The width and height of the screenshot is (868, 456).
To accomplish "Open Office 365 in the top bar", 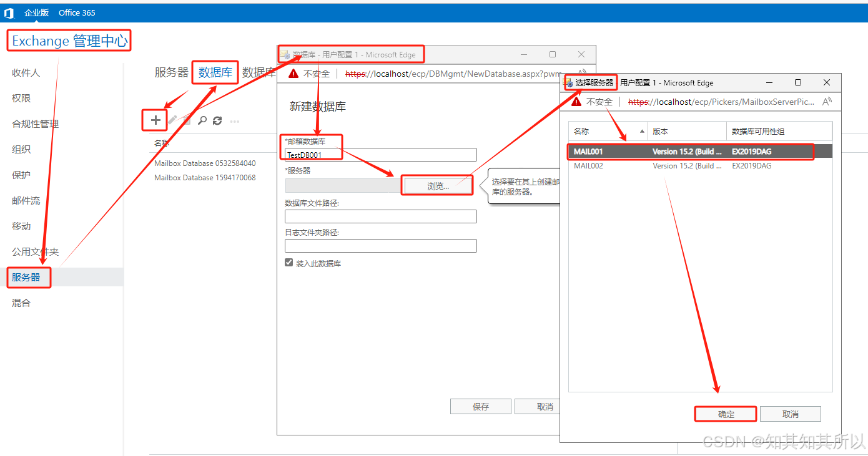I will (77, 12).
